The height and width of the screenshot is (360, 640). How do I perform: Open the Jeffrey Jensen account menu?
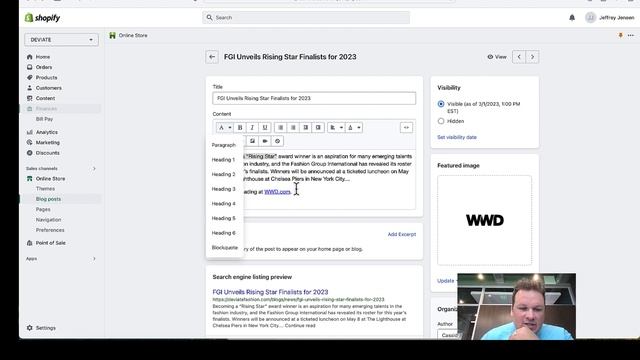[610, 18]
